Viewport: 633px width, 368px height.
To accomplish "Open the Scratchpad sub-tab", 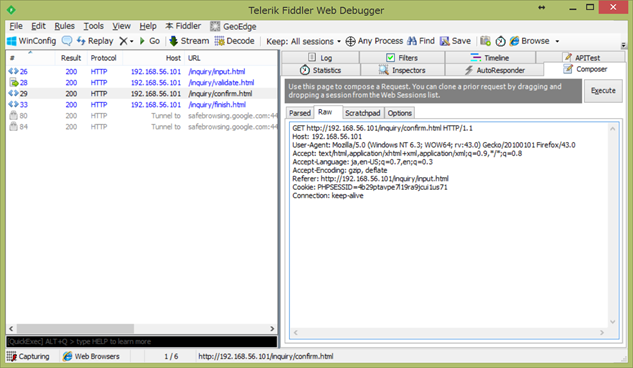I will pyautogui.click(x=363, y=113).
